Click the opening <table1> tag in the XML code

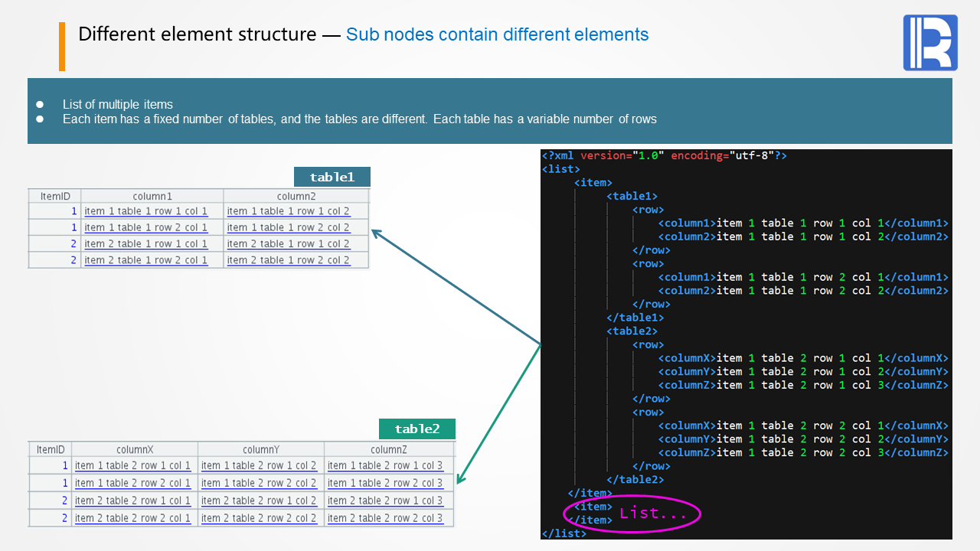point(632,197)
